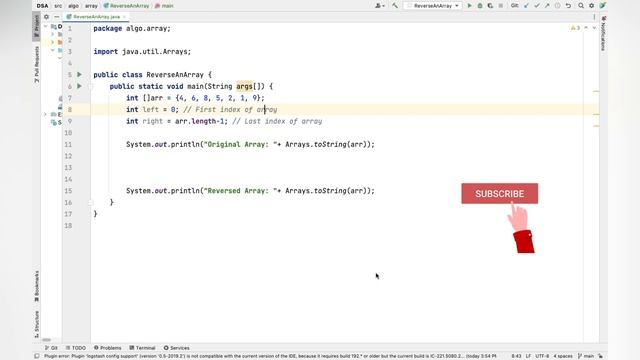Toggle the Notifications right sidebar tab
This screenshot has width=640, height=360.
[x=603, y=34]
